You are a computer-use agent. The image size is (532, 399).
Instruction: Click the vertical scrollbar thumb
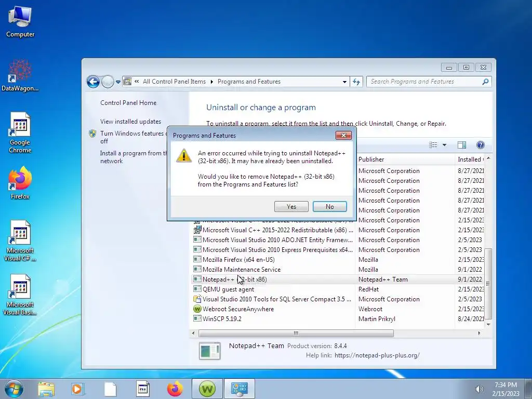(x=488, y=284)
